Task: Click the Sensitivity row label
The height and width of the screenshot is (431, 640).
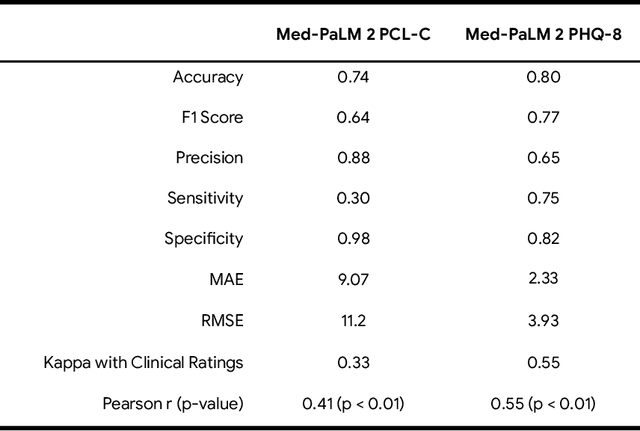Action: coord(205,198)
